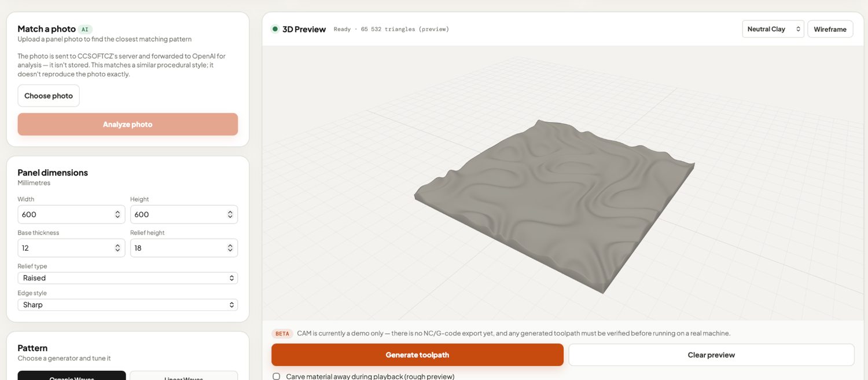
Task: Click the 'Match a photo' heading
Action: 47,29
